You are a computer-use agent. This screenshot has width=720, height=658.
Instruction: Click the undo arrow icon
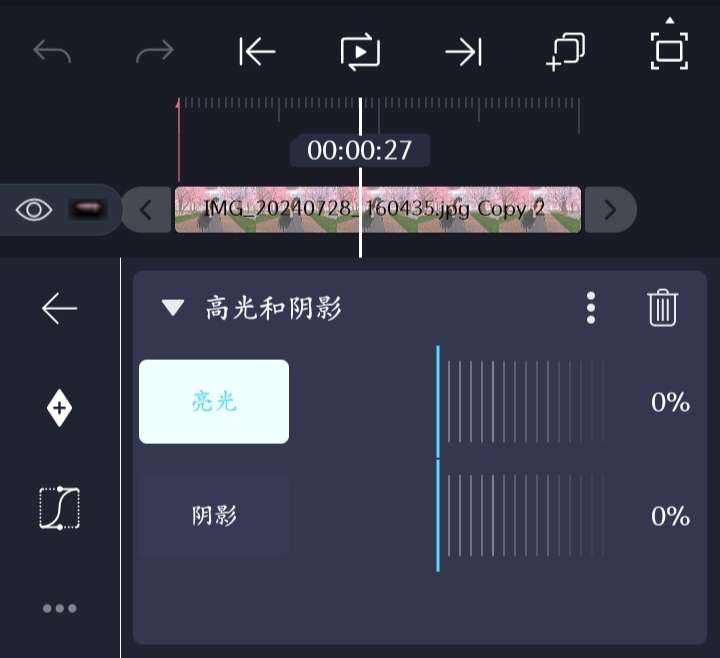click(52, 51)
